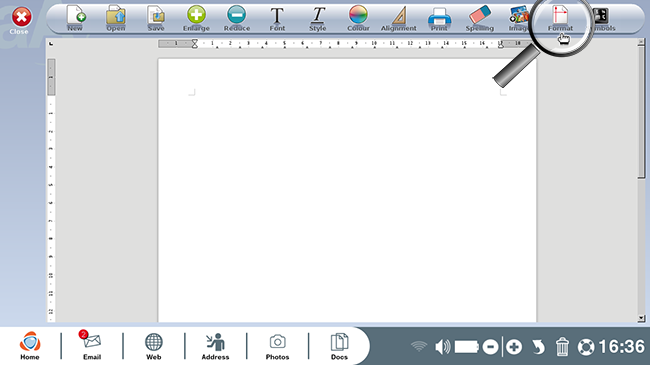Enlarge the text using green plus

point(196,18)
